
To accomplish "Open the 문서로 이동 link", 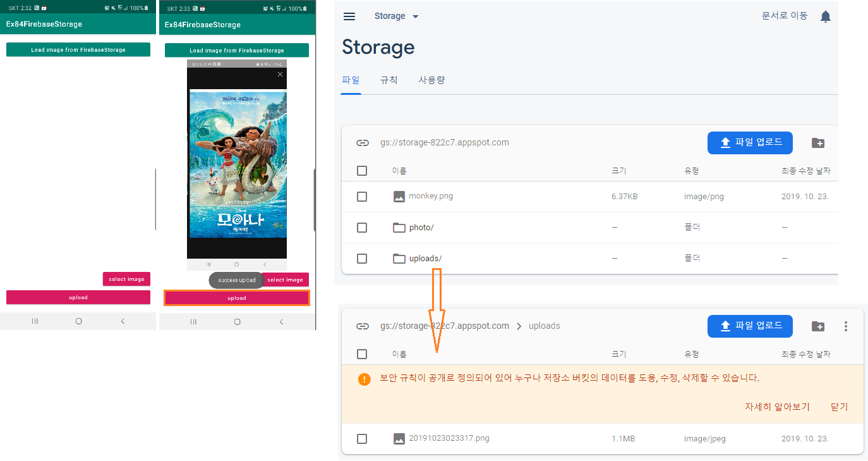I will tap(785, 16).
